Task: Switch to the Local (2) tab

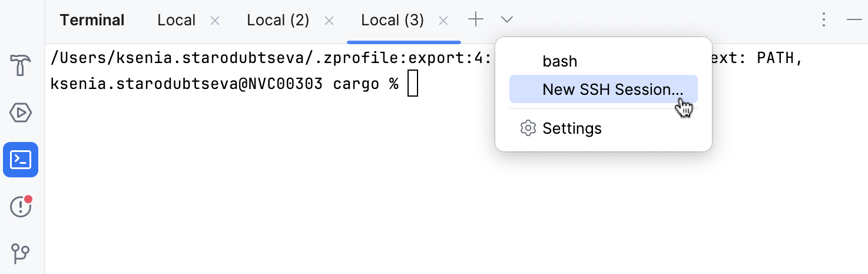Action: pos(278,20)
